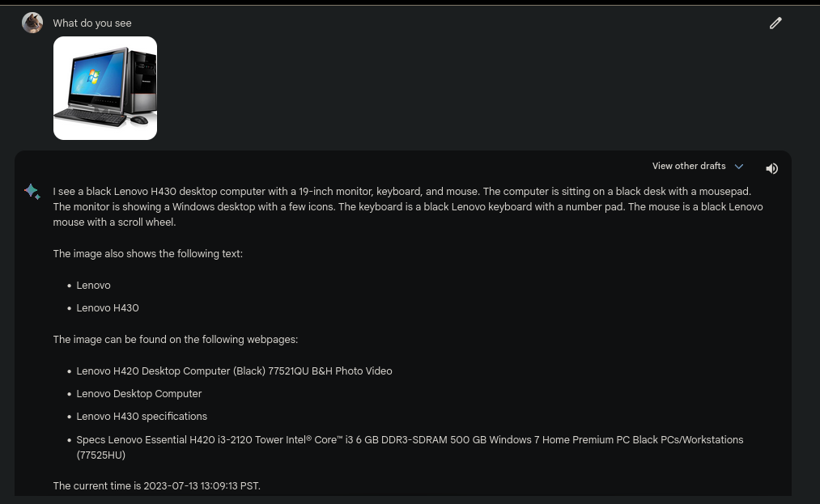Screen dimensions: 820x504
Task: Open the 'Specs Lenovo Essential H420' entry
Action: click(x=410, y=440)
